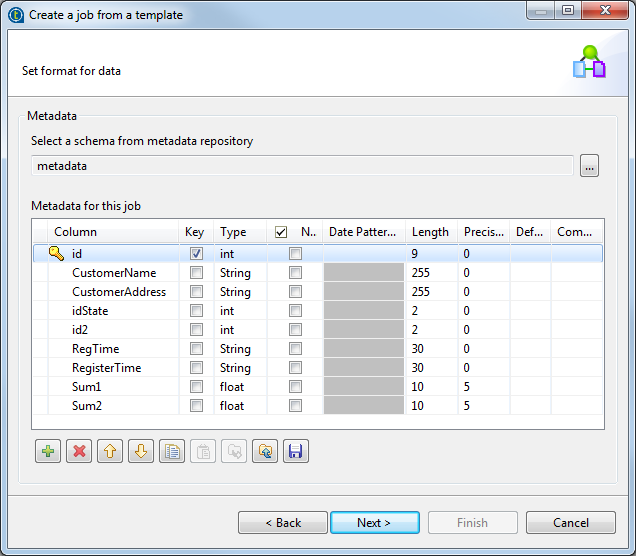This screenshot has width=636, height=556.
Task: Uncheck the Key checkbox for id
Action: 196,254
